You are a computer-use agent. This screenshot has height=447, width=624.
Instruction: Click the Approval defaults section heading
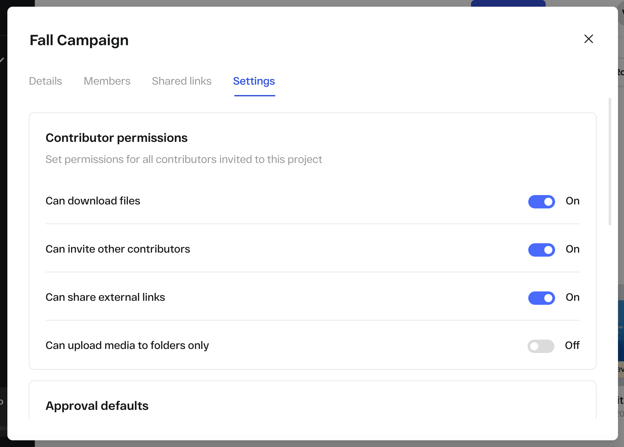tap(97, 406)
